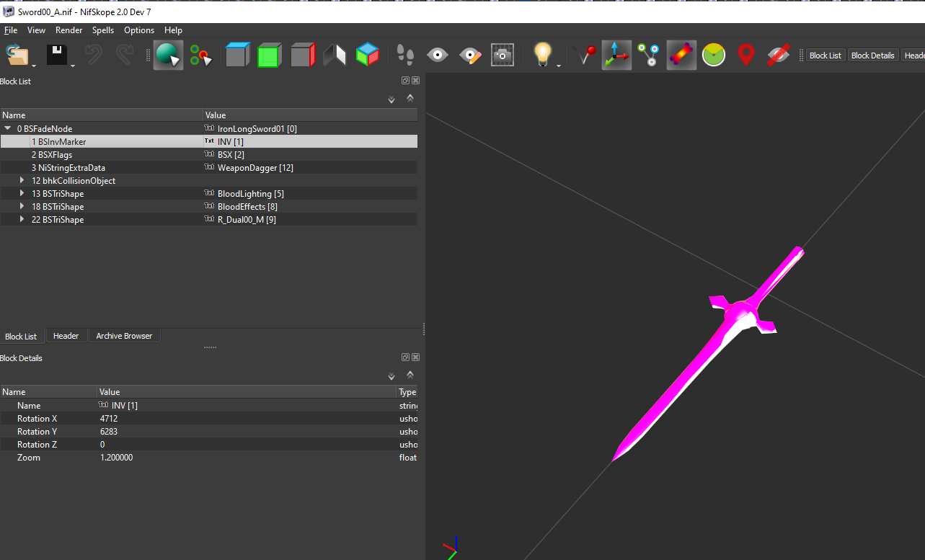Toggle the Select Object sphere tool
This screenshot has height=560, width=925.
168,55
